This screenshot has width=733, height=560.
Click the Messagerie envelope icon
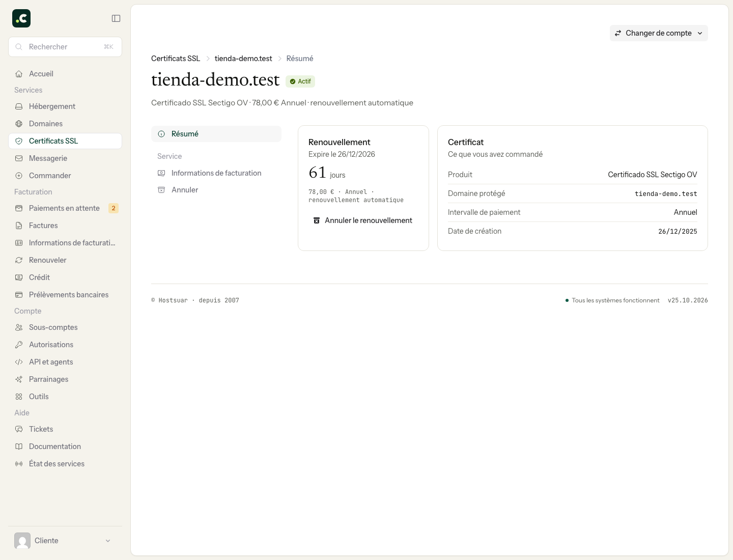click(19, 158)
